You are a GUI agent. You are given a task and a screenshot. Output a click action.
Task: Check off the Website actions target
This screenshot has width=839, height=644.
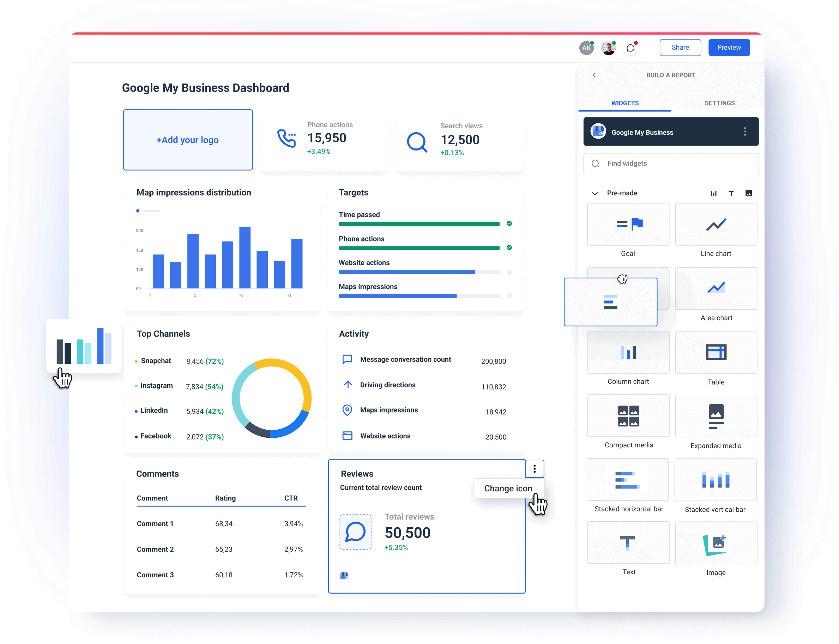[509, 272]
